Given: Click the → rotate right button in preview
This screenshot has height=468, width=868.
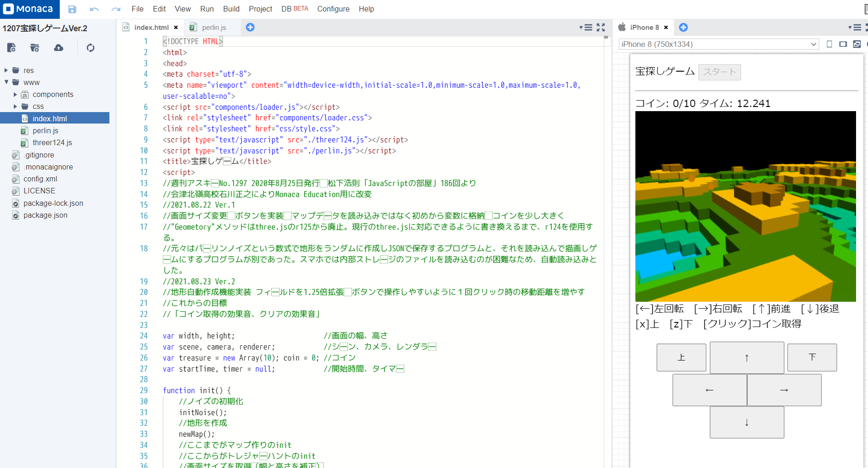Looking at the screenshot, I should tap(784, 390).
